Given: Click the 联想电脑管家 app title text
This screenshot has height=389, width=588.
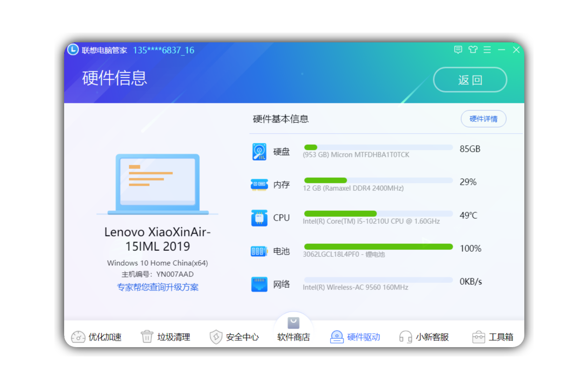Looking at the screenshot, I should pos(105,50).
